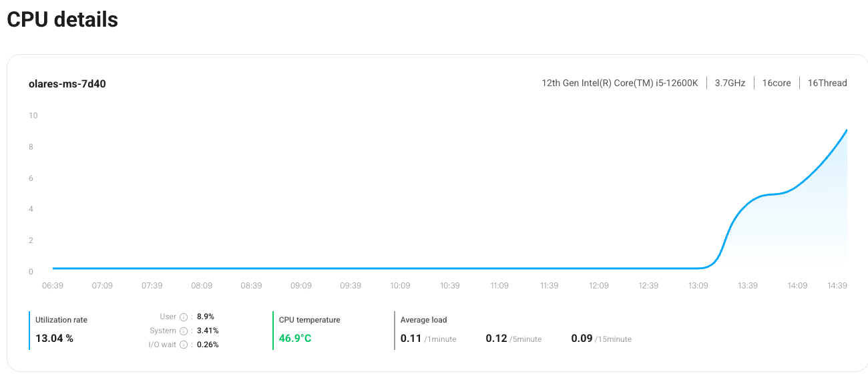Select the 3.7GHz frequency label

(730, 83)
